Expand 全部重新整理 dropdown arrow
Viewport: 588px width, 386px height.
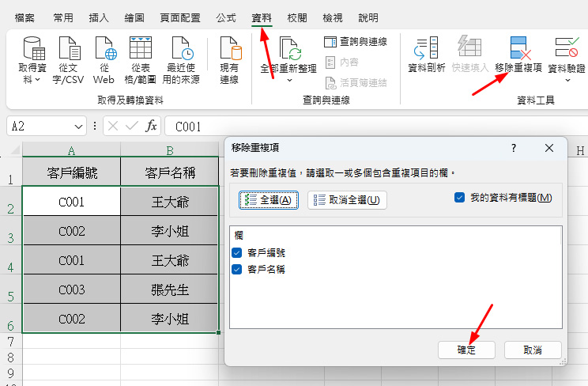coord(289,81)
